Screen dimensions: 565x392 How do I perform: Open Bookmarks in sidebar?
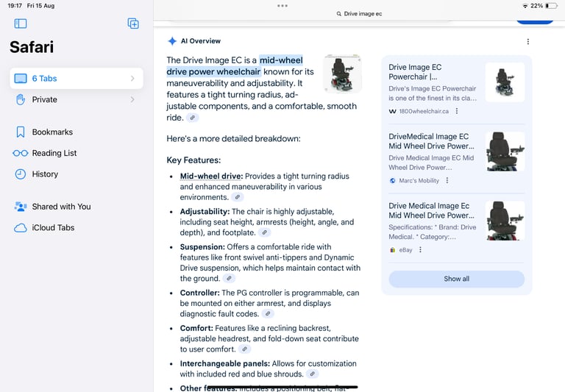pos(52,132)
